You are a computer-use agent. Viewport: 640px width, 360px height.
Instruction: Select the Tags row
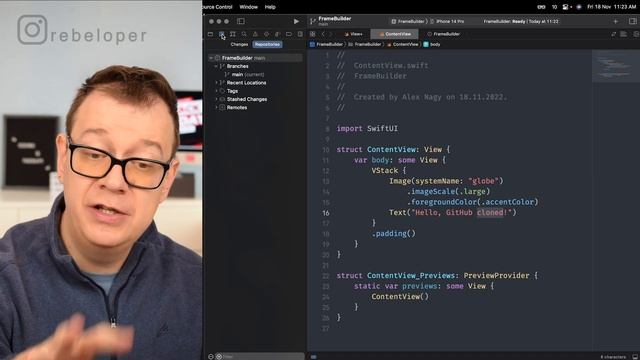pos(255,91)
